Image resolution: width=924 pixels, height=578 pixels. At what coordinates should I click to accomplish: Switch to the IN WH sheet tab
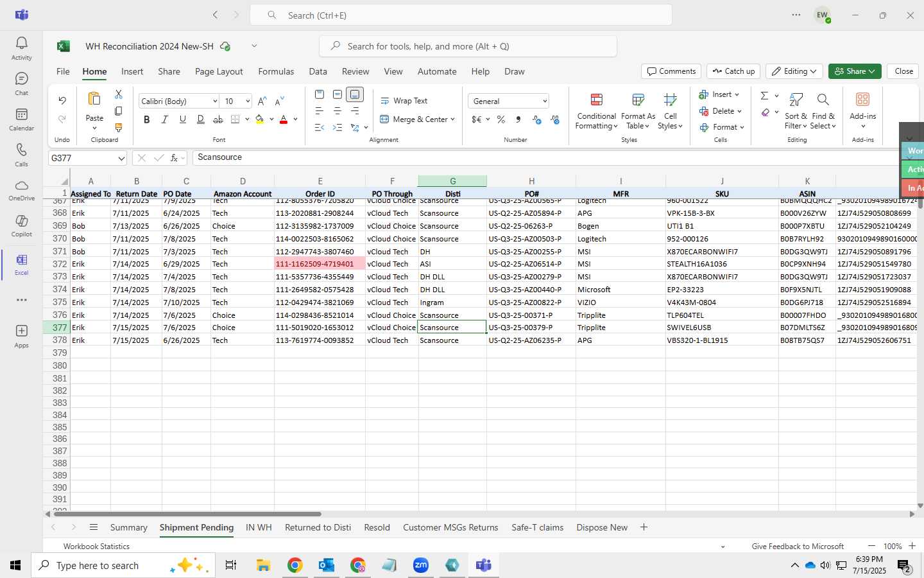[x=259, y=527]
